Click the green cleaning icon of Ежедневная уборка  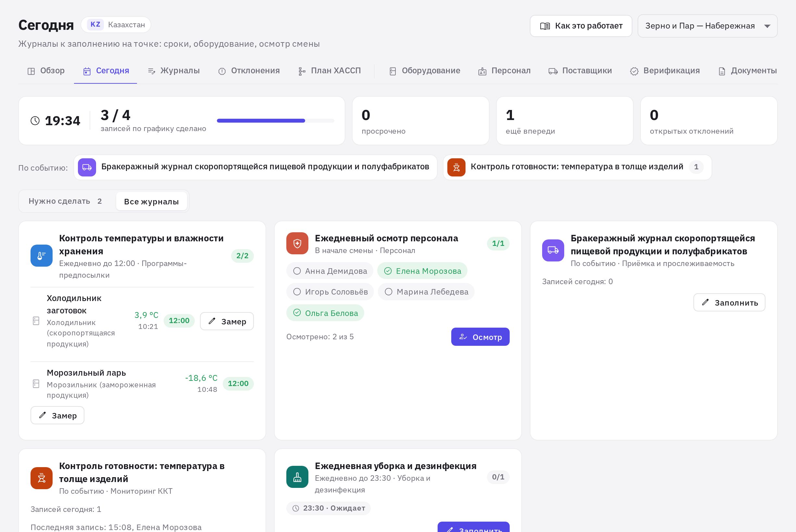[297, 477]
